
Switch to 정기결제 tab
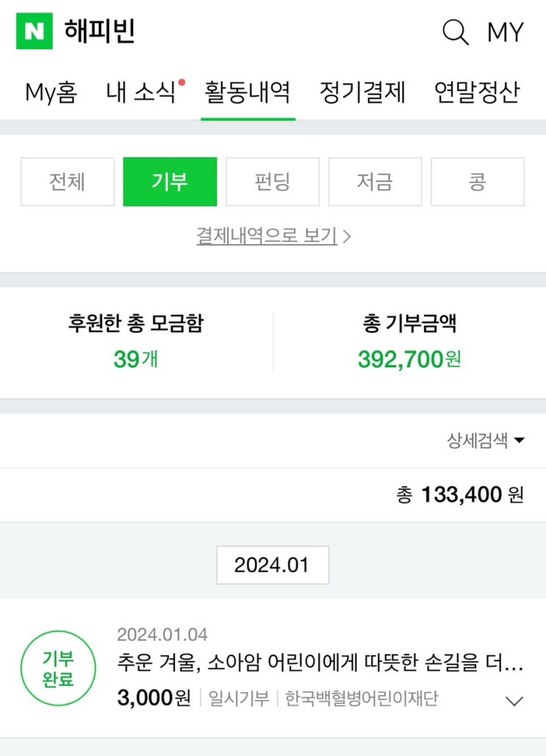(362, 93)
